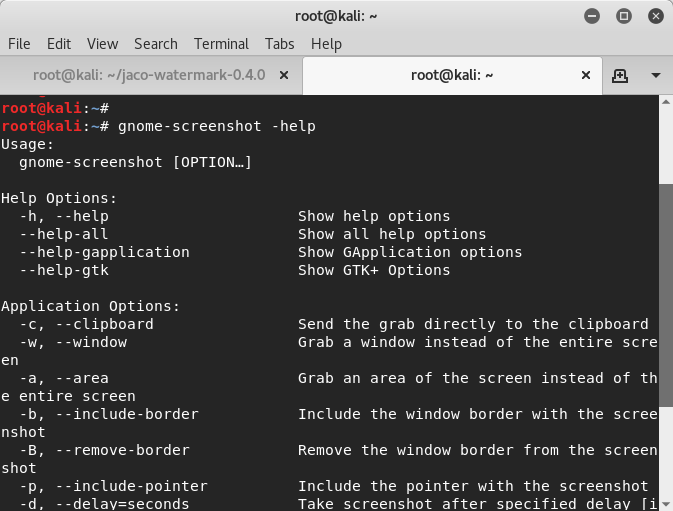Screen dimensions: 673x511
Task: Maximize the terminal window
Action: click(624, 16)
